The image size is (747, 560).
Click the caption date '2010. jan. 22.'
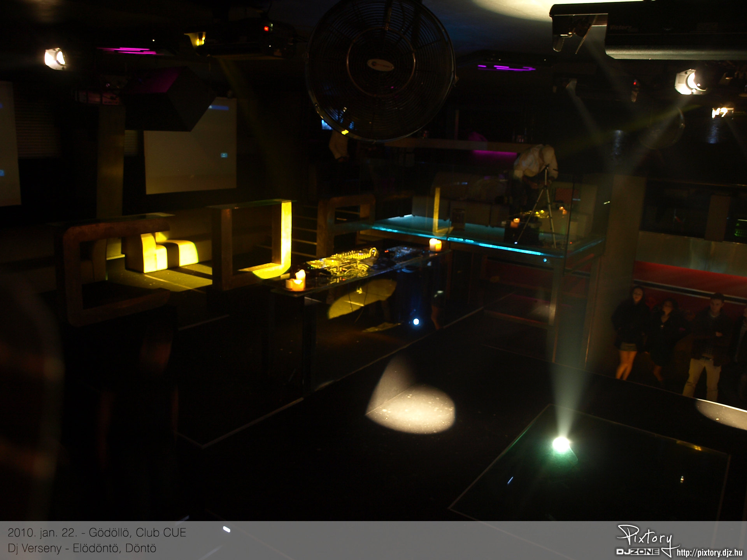(x=42, y=533)
